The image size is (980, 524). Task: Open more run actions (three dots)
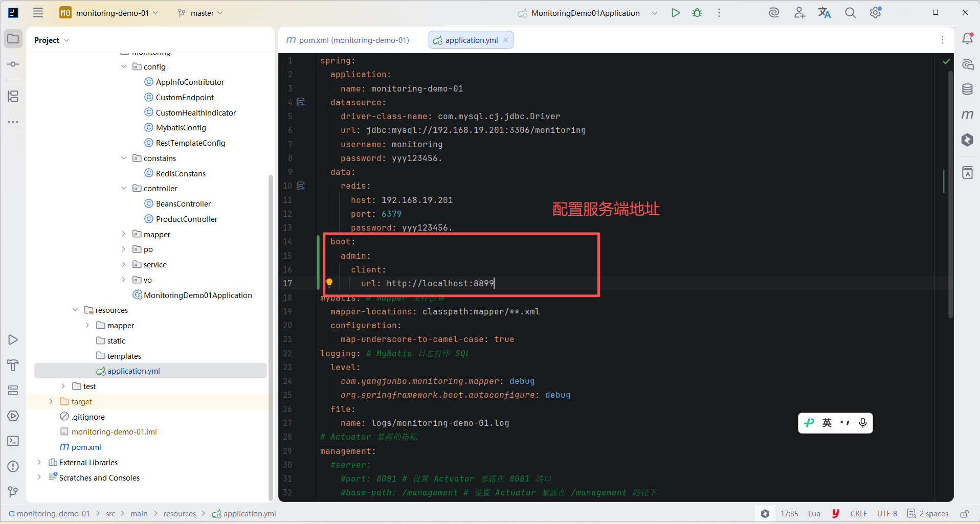[719, 13]
